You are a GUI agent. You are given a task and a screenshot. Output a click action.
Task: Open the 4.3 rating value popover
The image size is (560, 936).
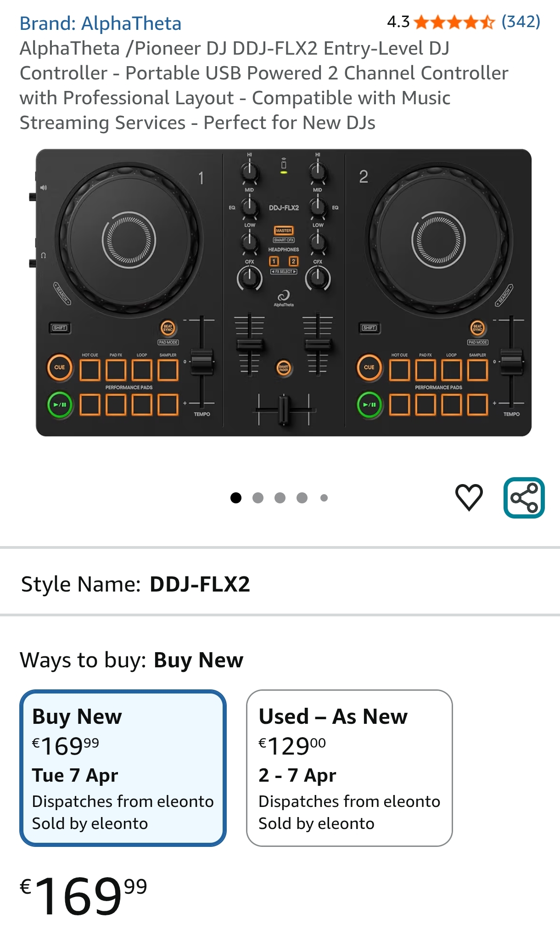click(x=398, y=22)
